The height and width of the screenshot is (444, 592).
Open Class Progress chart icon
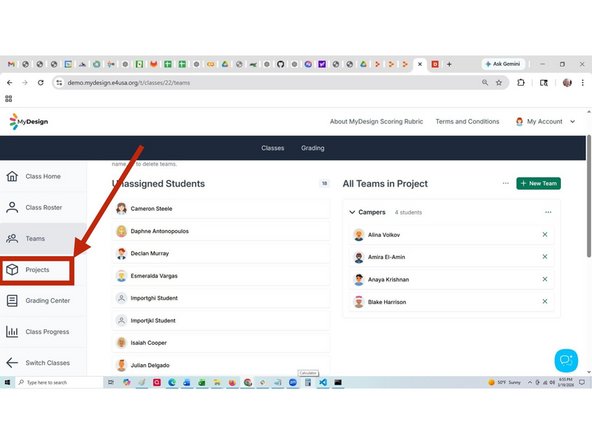click(x=12, y=332)
